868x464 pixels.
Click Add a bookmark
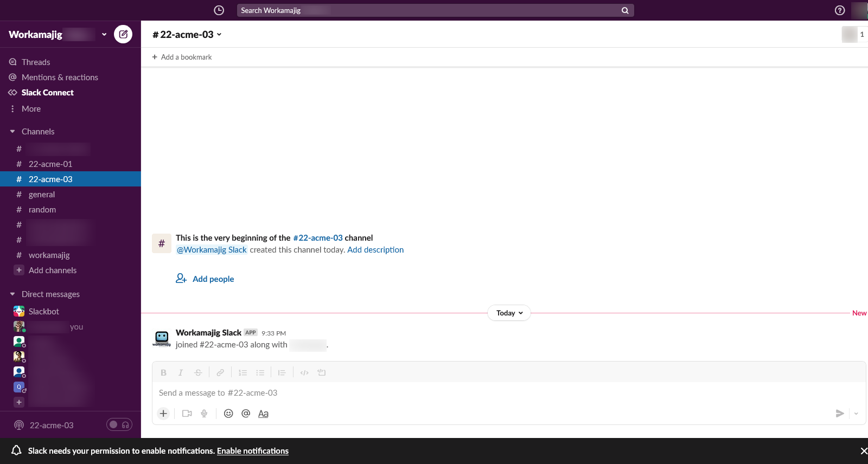pyautogui.click(x=182, y=57)
